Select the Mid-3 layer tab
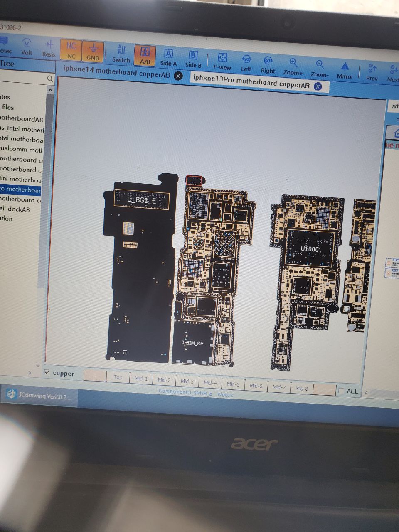The width and height of the screenshot is (399, 532). tap(187, 381)
